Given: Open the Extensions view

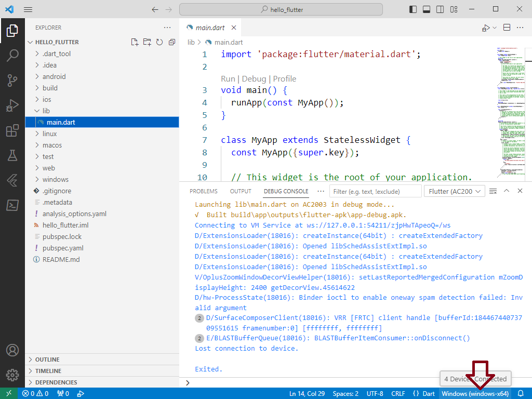Looking at the screenshot, I should click(x=12, y=130).
